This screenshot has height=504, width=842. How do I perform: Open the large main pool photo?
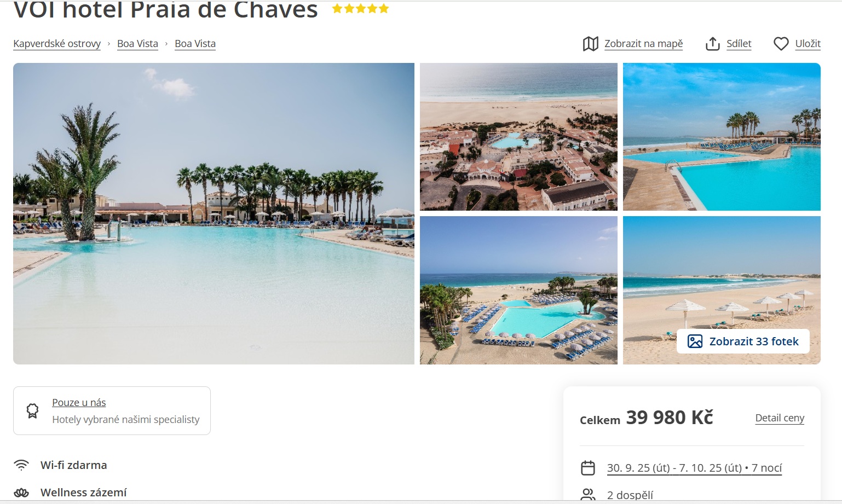[x=214, y=213]
